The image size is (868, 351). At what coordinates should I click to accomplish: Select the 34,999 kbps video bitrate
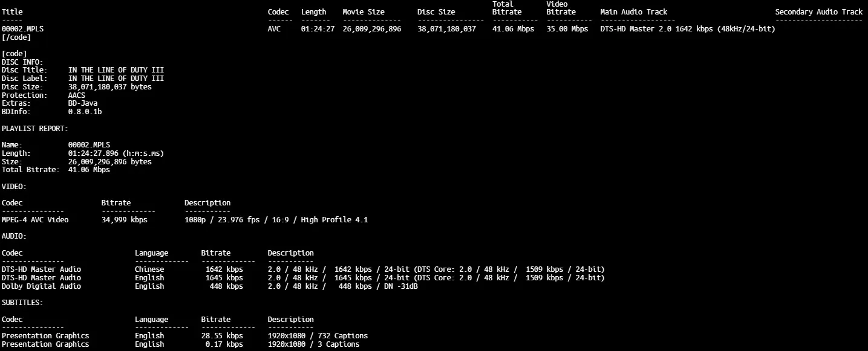point(124,220)
